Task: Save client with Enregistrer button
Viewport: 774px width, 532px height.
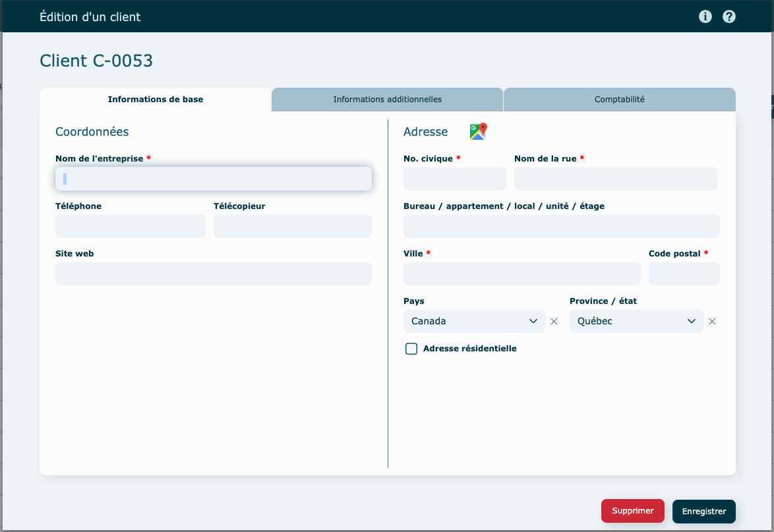Action: 703,511
